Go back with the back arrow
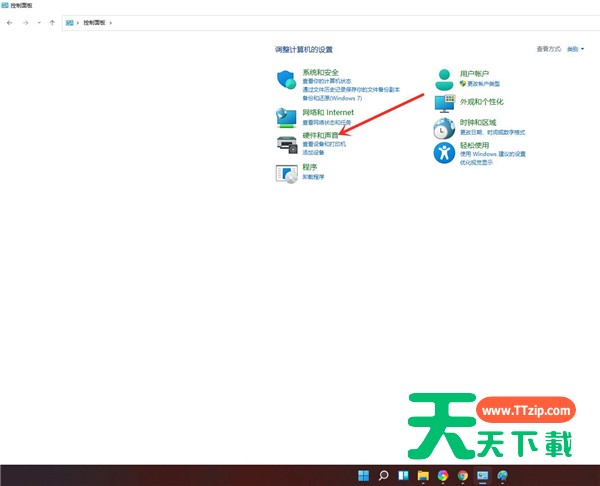The height and width of the screenshot is (486, 600). [10, 23]
